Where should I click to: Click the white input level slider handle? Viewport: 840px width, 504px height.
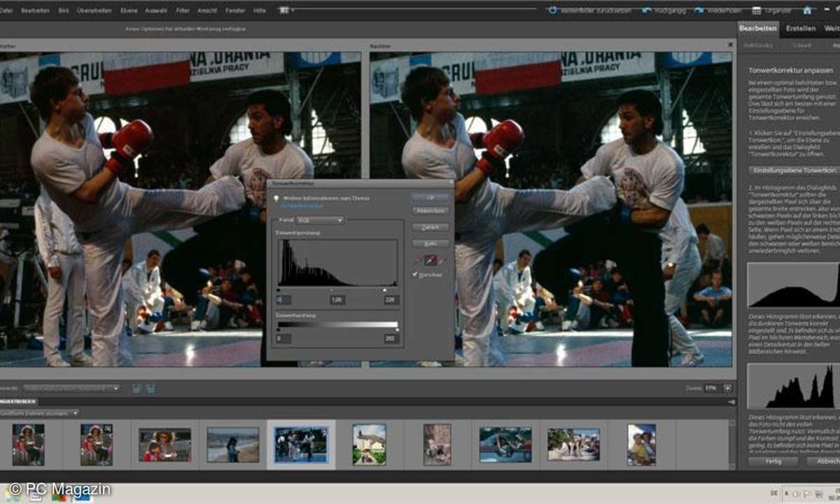coord(385,289)
